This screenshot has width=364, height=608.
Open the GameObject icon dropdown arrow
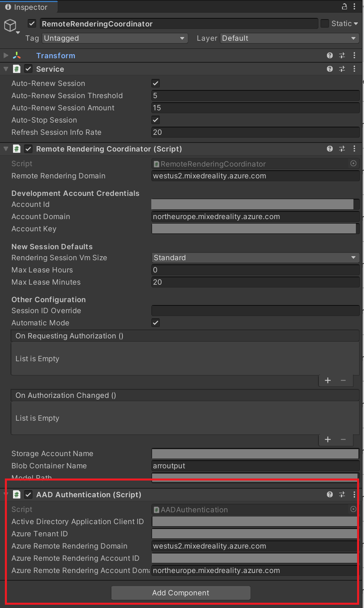(18, 33)
